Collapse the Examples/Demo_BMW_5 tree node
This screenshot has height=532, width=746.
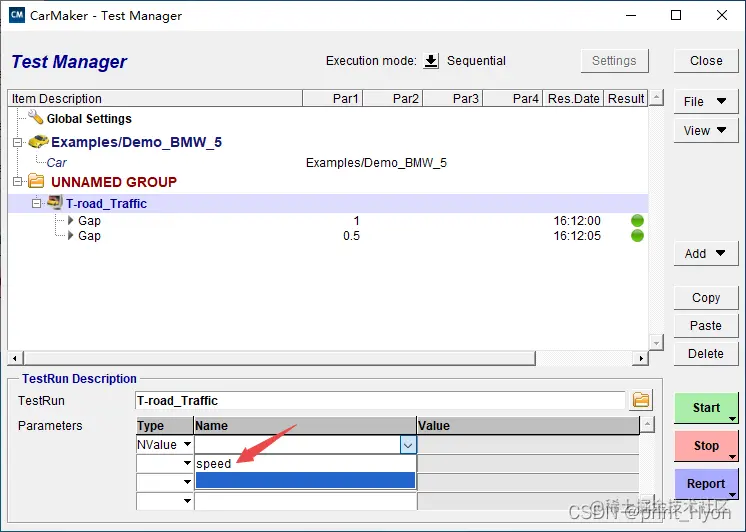18,142
